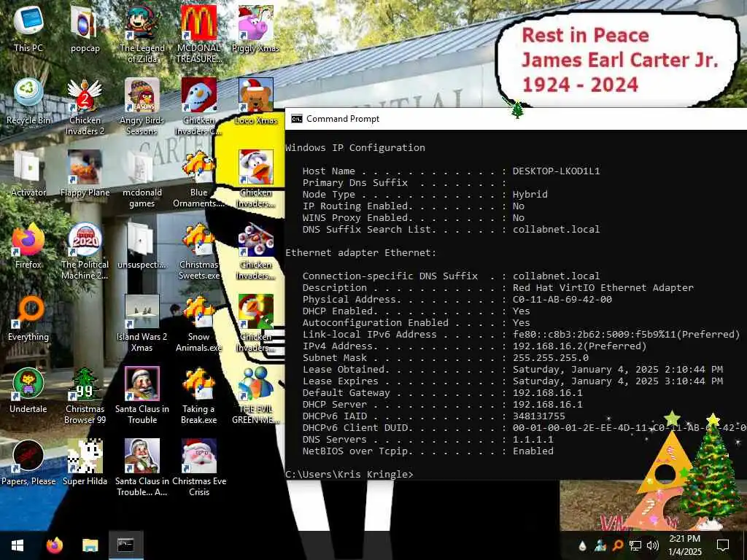Launch Island Wars 2 Xmas

pos(142,324)
